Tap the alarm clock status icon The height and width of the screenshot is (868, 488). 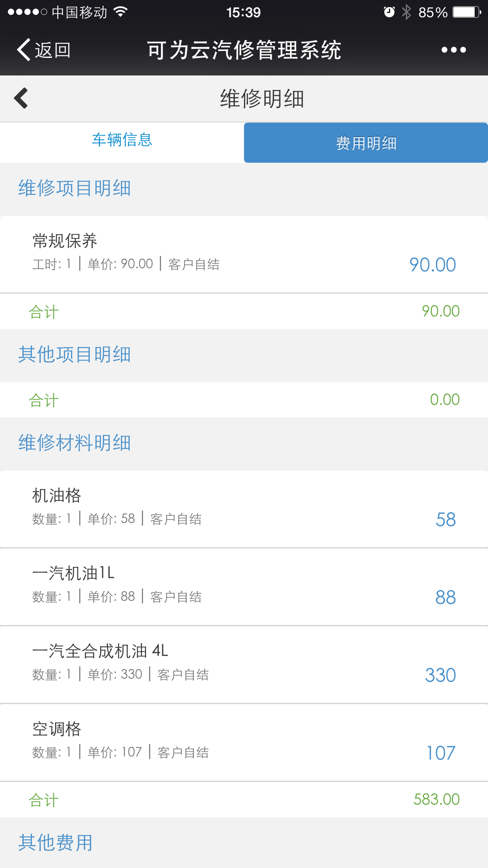(x=389, y=12)
